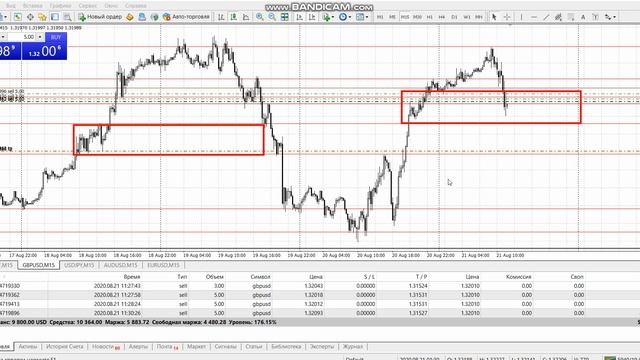Open the Окно menu
Viewport: 640px width, 360px height.
111,6
